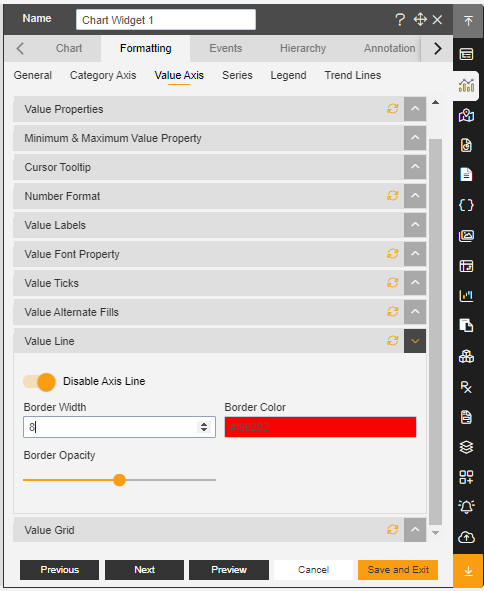Select the map widget icon in sidebar
The width and height of the screenshot is (484, 591).
[466, 115]
